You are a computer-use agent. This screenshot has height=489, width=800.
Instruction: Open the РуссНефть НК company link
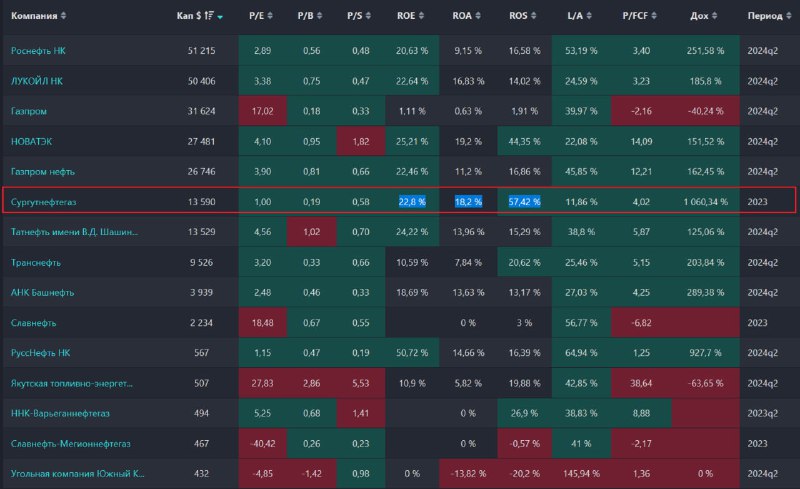tap(41, 353)
